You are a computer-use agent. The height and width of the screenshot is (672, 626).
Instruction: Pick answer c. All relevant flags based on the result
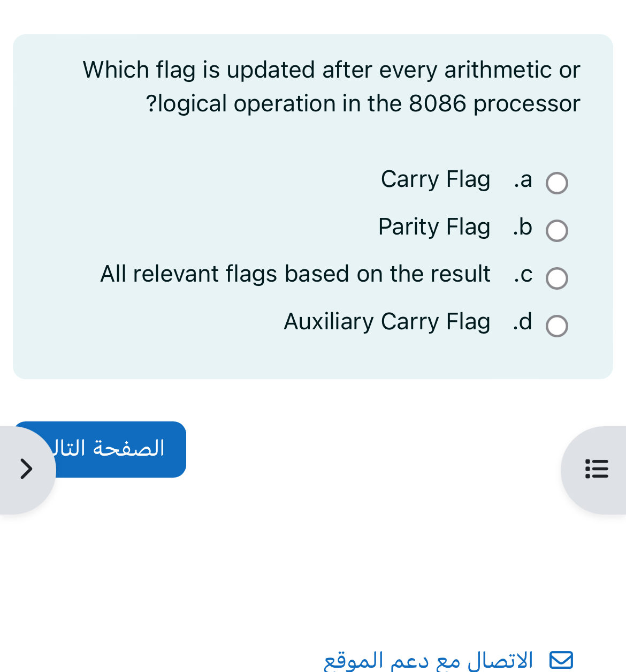tap(557, 278)
